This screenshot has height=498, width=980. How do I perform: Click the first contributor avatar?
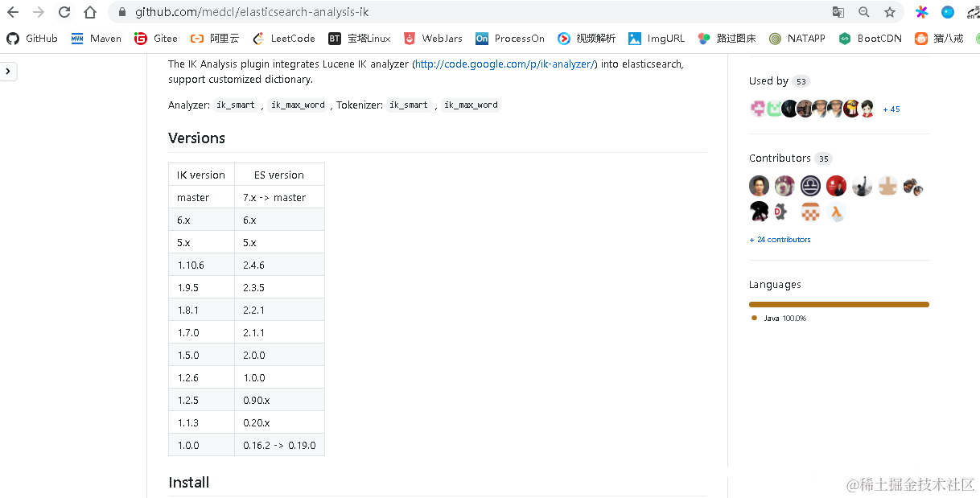tap(759, 186)
